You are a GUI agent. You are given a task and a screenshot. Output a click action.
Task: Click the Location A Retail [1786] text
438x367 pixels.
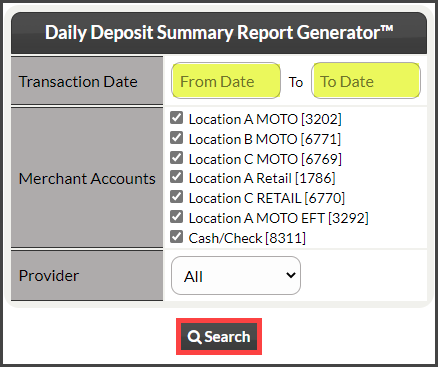[x=262, y=179]
